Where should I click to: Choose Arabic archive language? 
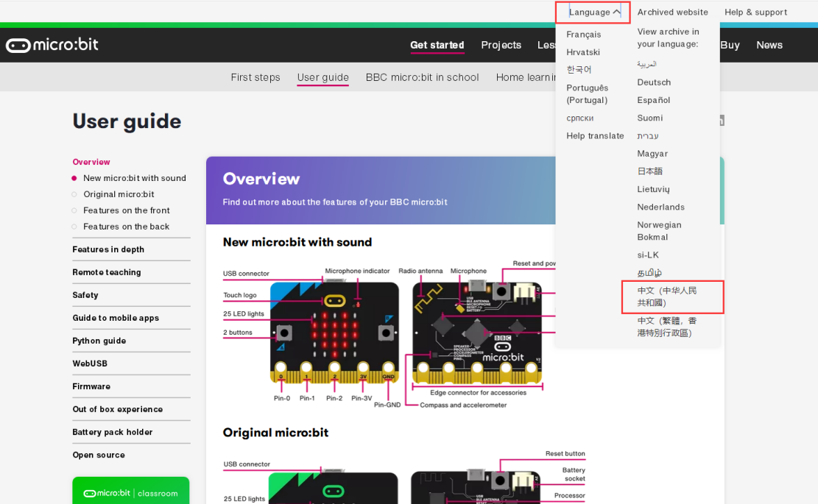click(647, 64)
